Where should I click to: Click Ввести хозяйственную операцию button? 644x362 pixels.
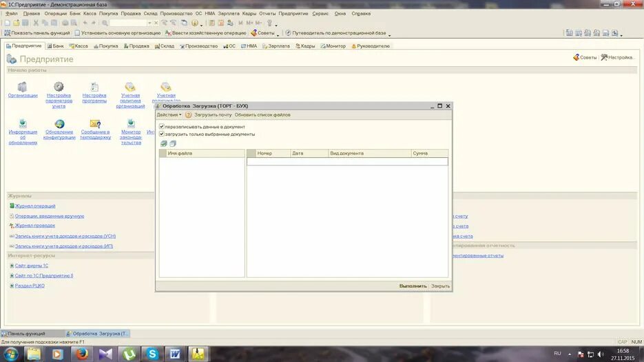pyautogui.click(x=205, y=33)
